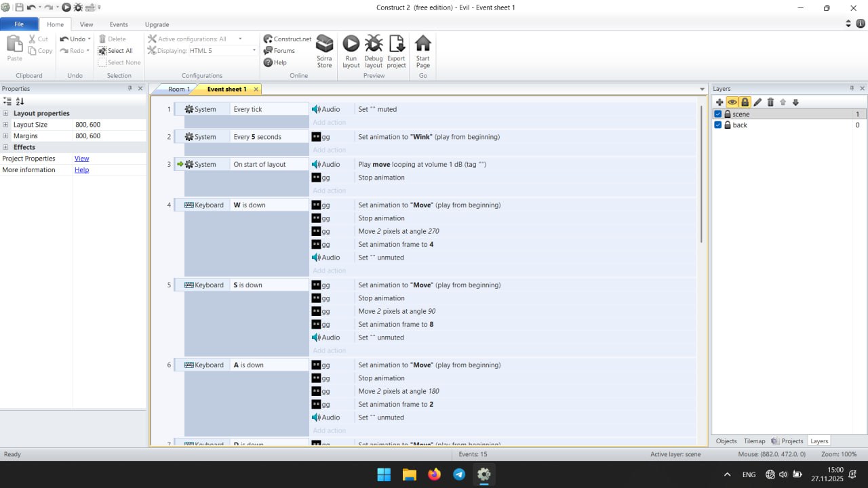Visit Construct.net from the ribbon

(288, 39)
